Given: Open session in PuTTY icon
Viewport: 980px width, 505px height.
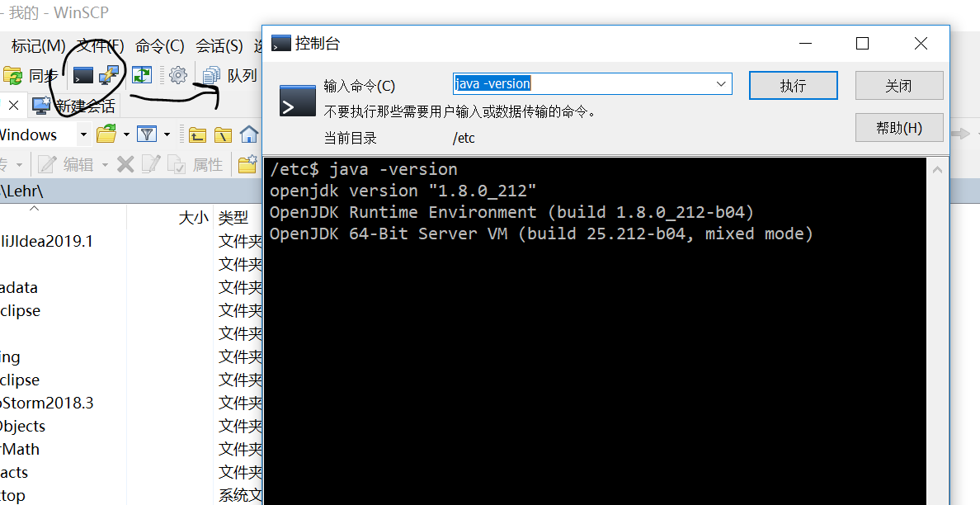Looking at the screenshot, I should 109,76.
